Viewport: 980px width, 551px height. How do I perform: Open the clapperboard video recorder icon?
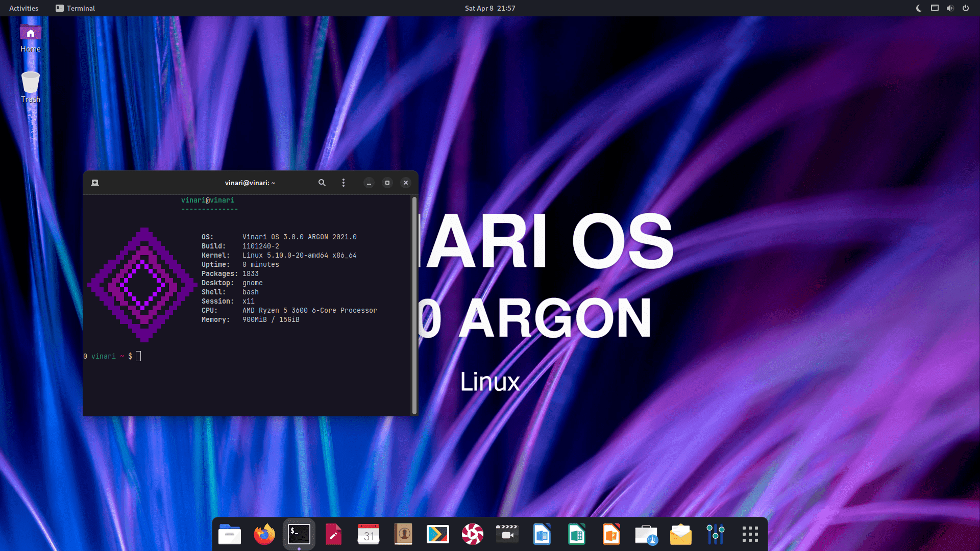[x=507, y=534]
